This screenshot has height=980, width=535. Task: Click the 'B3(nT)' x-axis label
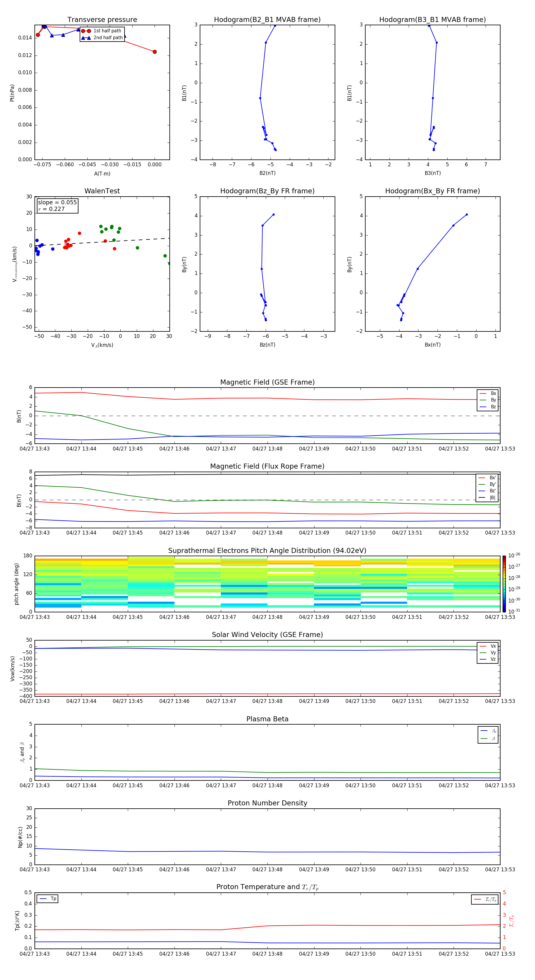432,173
